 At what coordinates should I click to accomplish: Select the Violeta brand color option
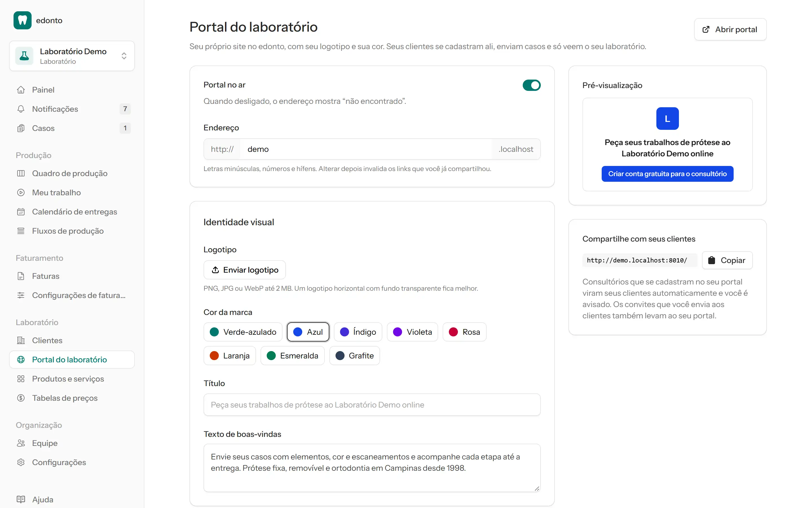coord(412,332)
